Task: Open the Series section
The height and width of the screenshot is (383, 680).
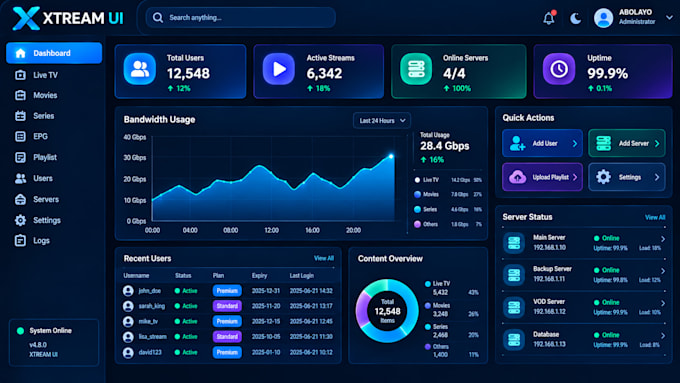Action: point(43,116)
